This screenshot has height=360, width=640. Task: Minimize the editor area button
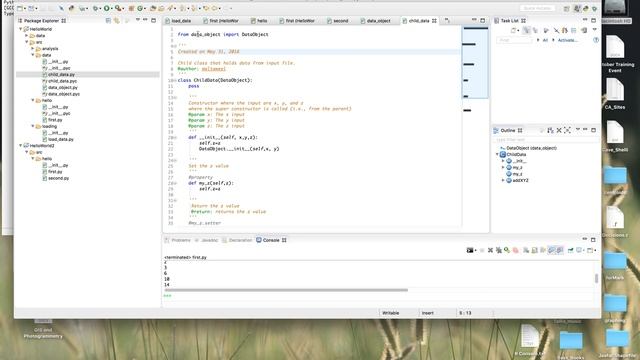(x=474, y=20)
